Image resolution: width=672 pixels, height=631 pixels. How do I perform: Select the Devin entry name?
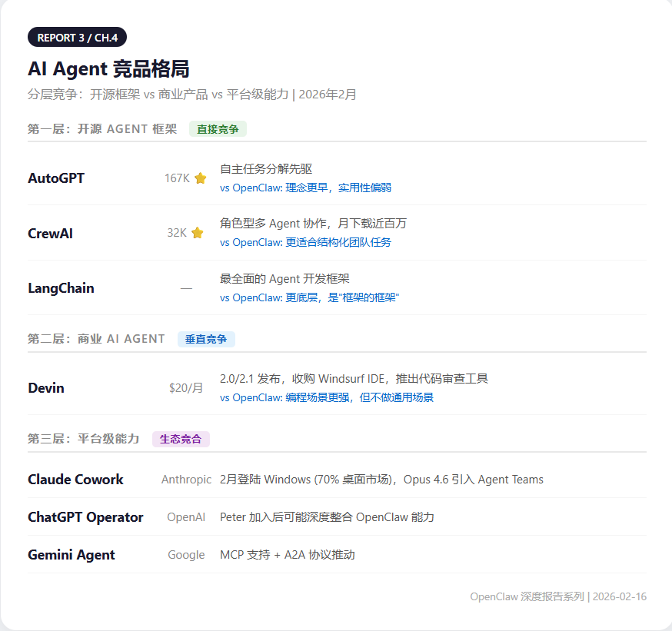coord(45,388)
